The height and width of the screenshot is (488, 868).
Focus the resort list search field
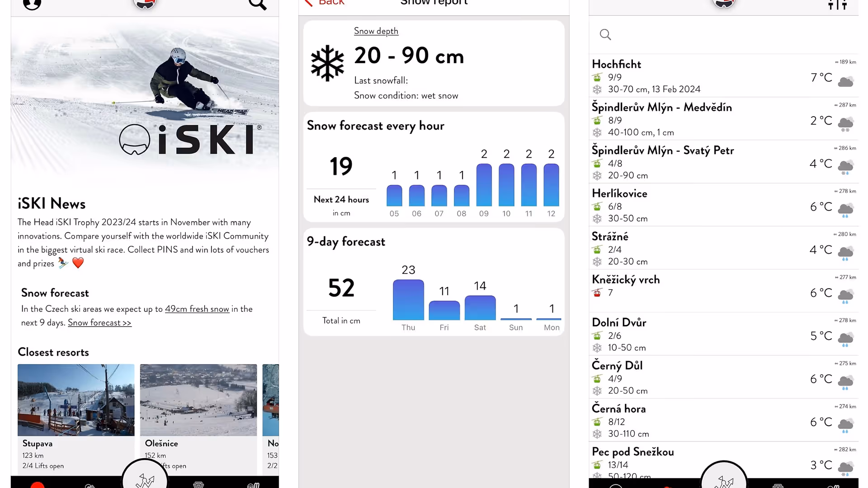point(723,35)
